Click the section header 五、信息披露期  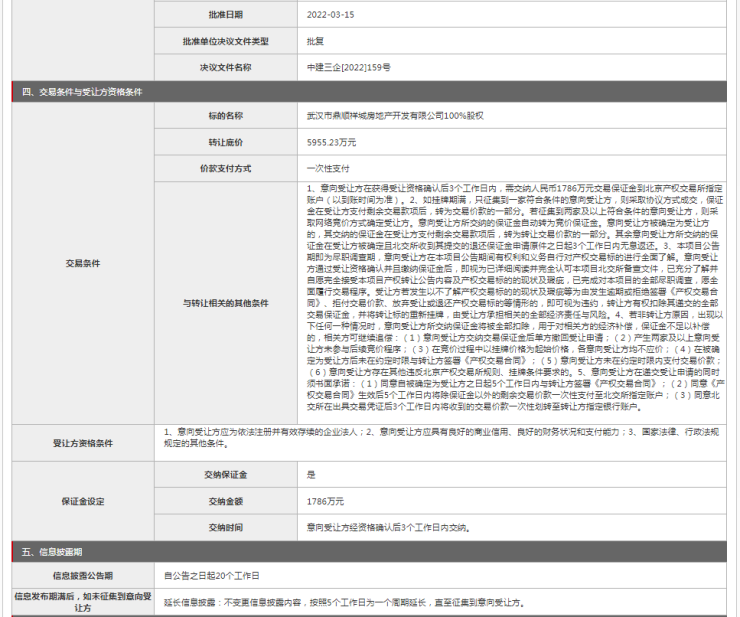(x=52, y=551)
